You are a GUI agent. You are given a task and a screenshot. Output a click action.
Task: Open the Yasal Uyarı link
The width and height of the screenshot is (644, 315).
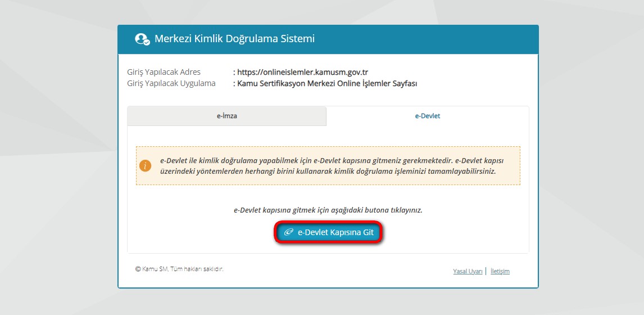tap(468, 271)
